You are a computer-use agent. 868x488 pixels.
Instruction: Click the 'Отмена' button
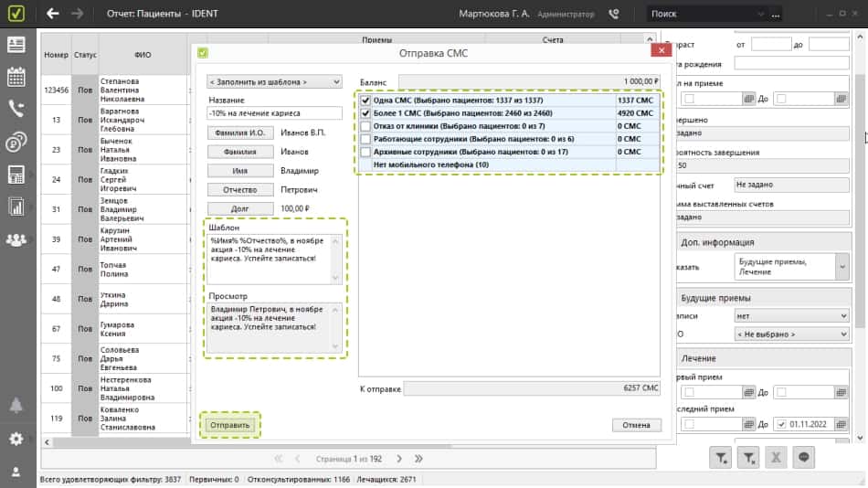coord(636,425)
